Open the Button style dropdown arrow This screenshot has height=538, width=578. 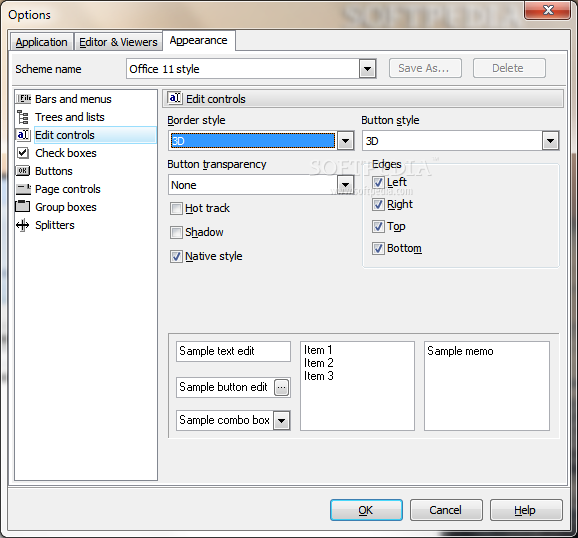(x=550, y=140)
